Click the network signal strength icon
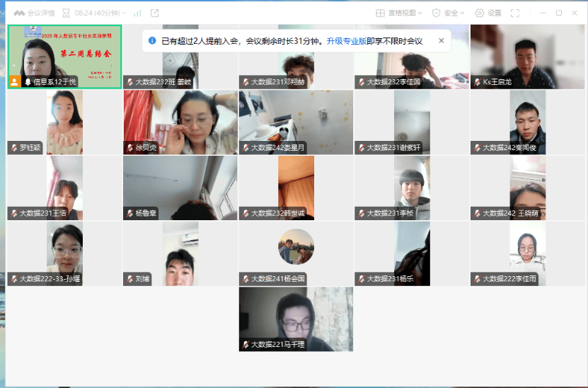This screenshot has width=588, height=388. (x=137, y=13)
